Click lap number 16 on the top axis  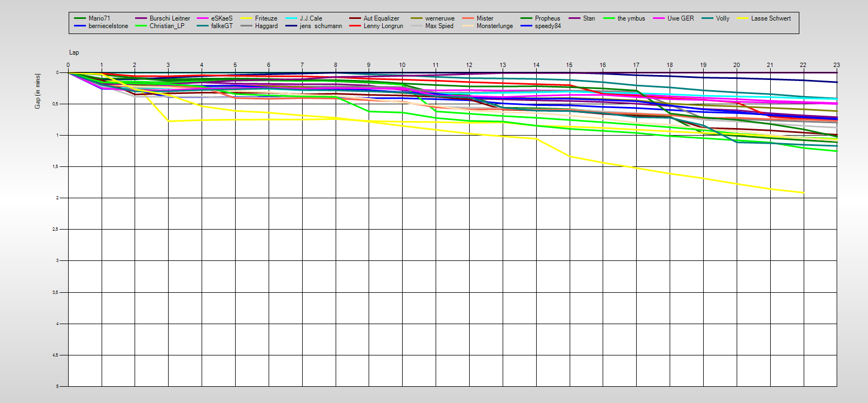(603, 65)
